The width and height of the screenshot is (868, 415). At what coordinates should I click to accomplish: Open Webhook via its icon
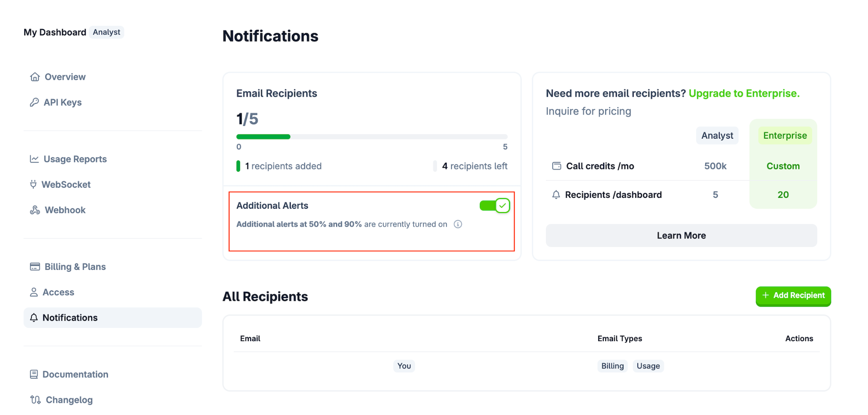[x=35, y=210]
